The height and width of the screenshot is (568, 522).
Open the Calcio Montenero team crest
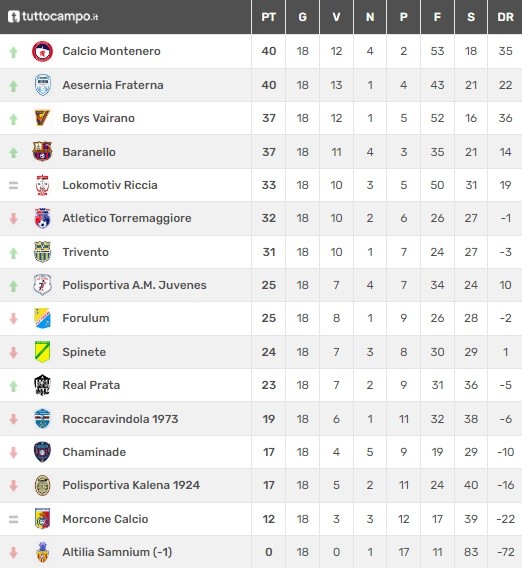tap(42, 51)
